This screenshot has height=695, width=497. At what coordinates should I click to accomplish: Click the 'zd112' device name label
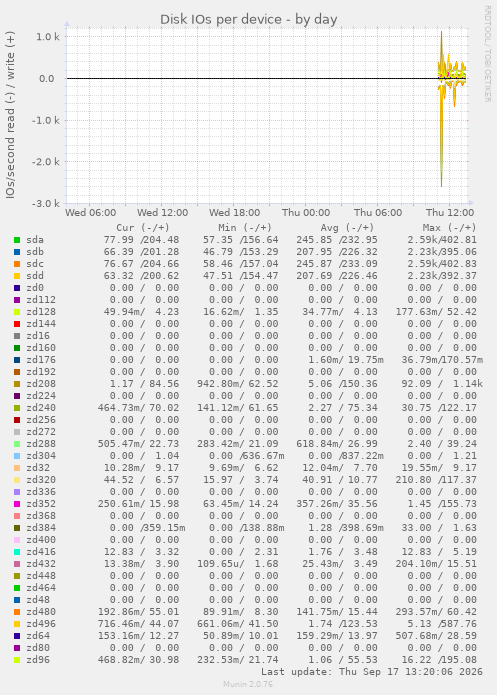point(41,300)
